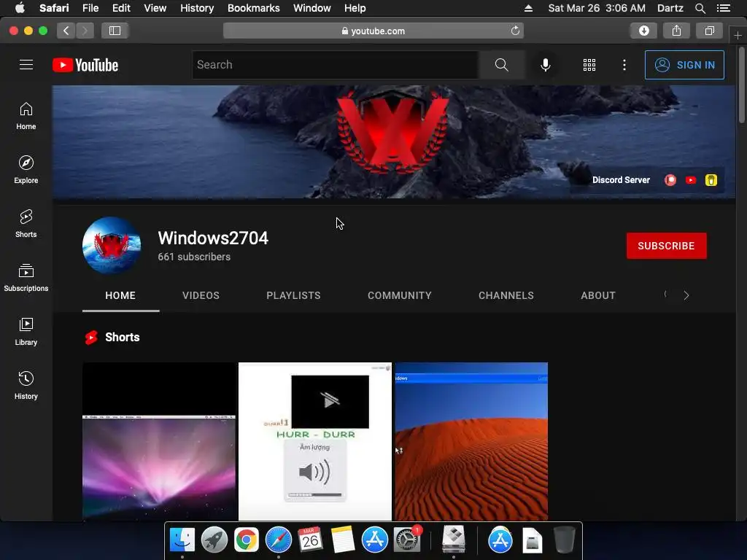Open Spotlight search in menu bar
Image resolution: width=747 pixels, height=560 pixels.
click(x=700, y=8)
